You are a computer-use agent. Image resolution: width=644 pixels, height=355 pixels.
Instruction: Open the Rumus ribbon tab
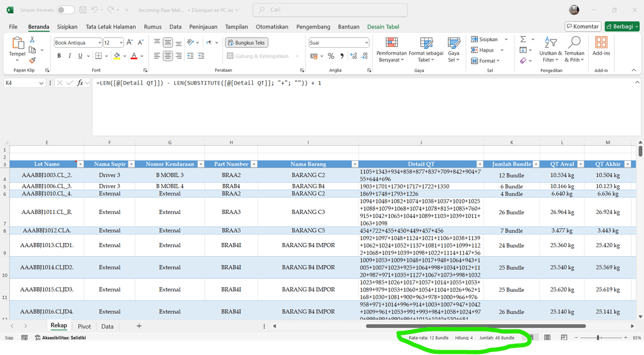coord(153,27)
